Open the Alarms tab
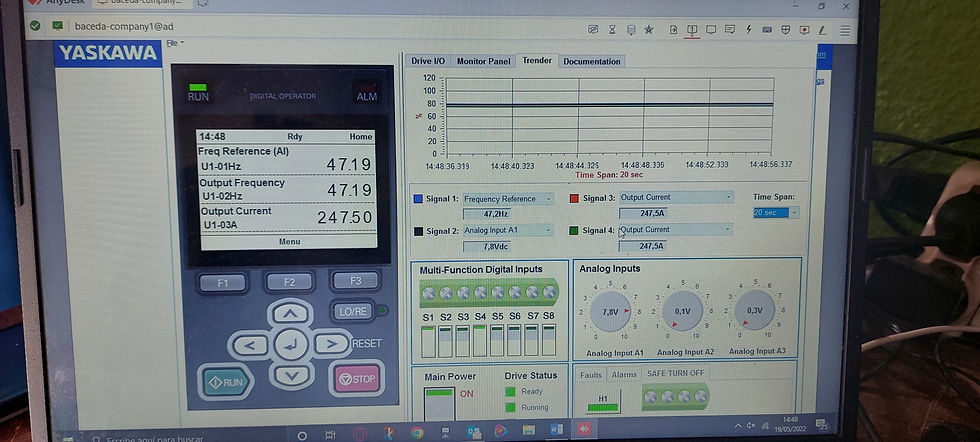Image resolution: width=980 pixels, height=442 pixels. [624, 374]
